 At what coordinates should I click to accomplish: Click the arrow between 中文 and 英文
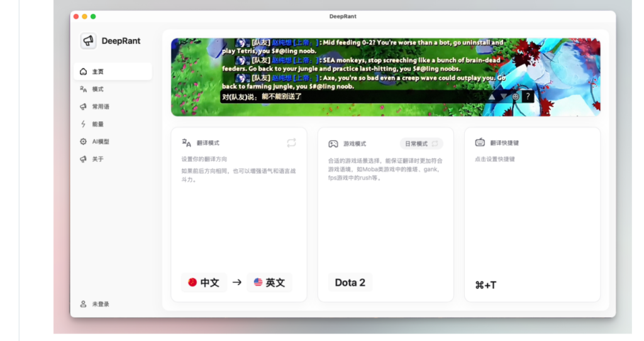pos(237,283)
